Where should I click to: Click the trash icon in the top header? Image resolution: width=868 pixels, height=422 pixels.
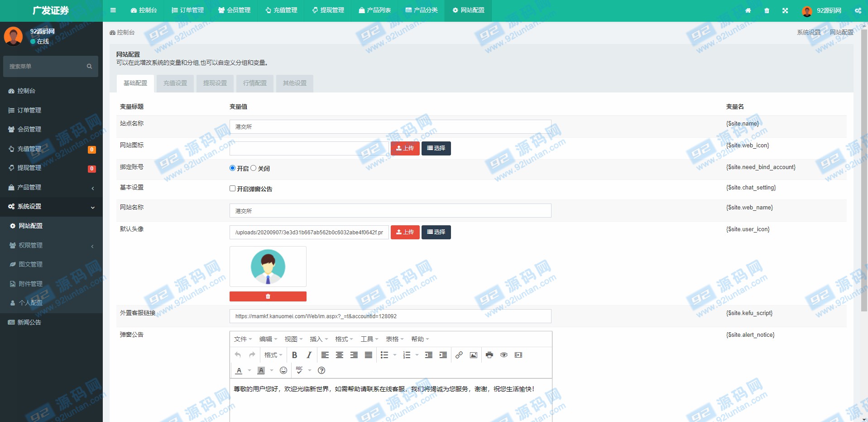pyautogui.click(x=767, y=10)
